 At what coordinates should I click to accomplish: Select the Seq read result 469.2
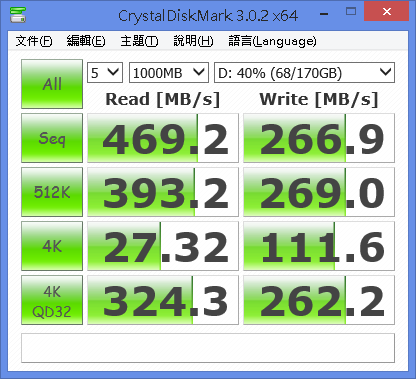tap(163, 138)
